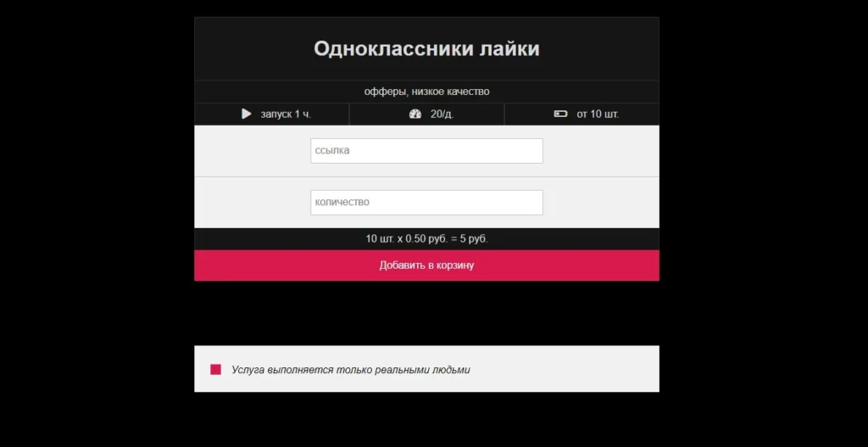Click the play icon beside запуск 1 ч.

pyautogui.click(x=247, y=115)
